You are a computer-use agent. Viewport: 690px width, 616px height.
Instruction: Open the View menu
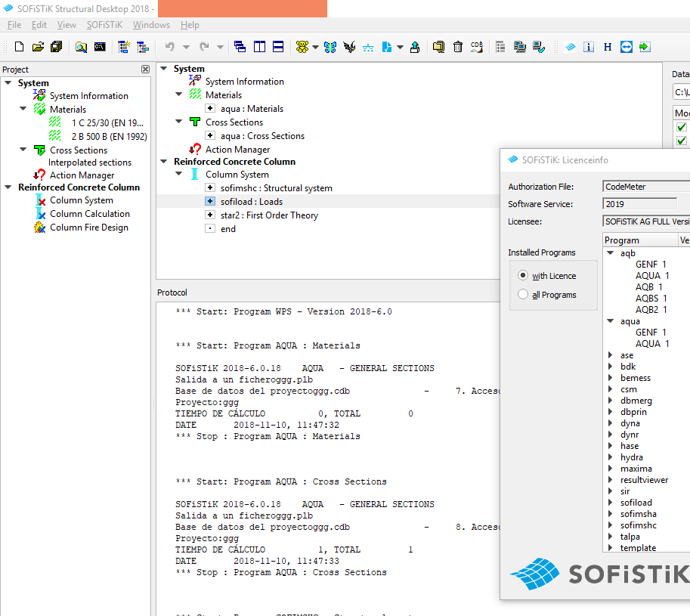[67, 25]
